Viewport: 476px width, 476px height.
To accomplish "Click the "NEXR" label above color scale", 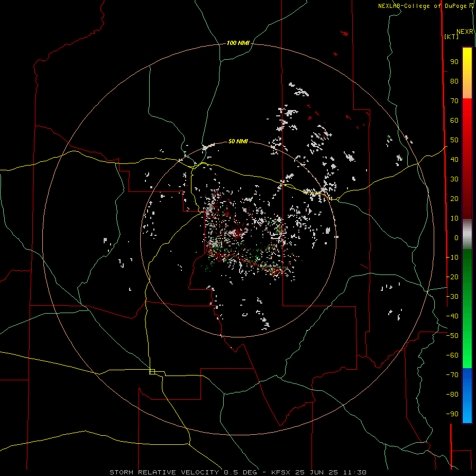I will pyautogui.click(x=465, y=32).
